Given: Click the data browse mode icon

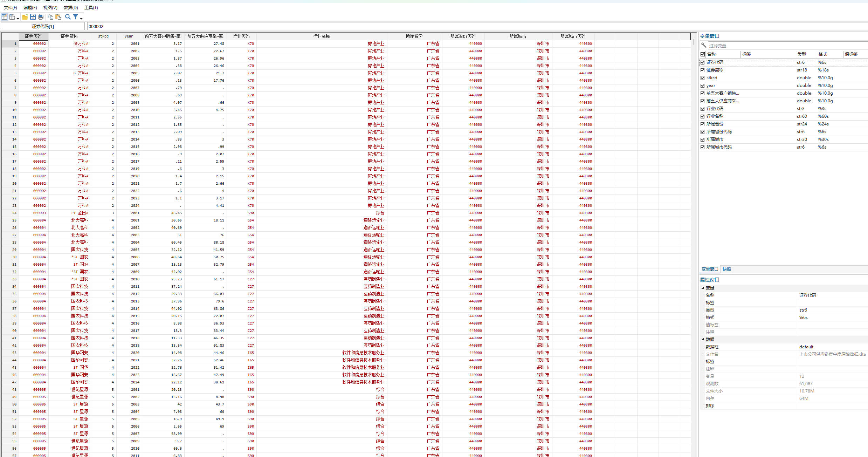Looking at the screenshot, I should pyautogui.click(x=12, y=17).
